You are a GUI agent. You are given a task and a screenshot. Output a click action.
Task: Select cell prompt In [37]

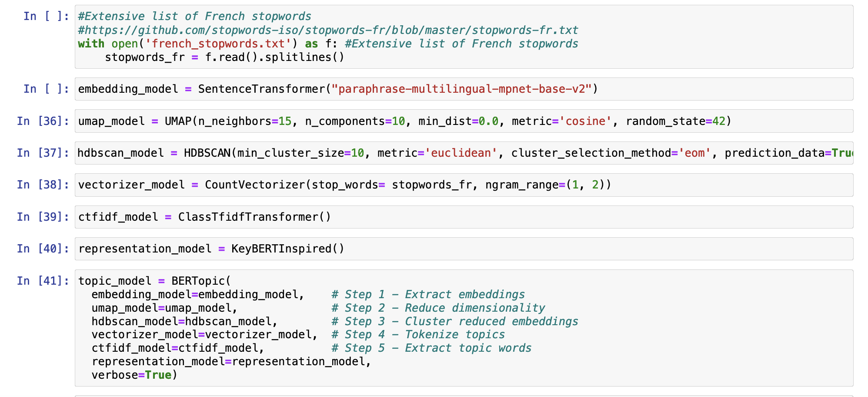(x=43, y=153)
